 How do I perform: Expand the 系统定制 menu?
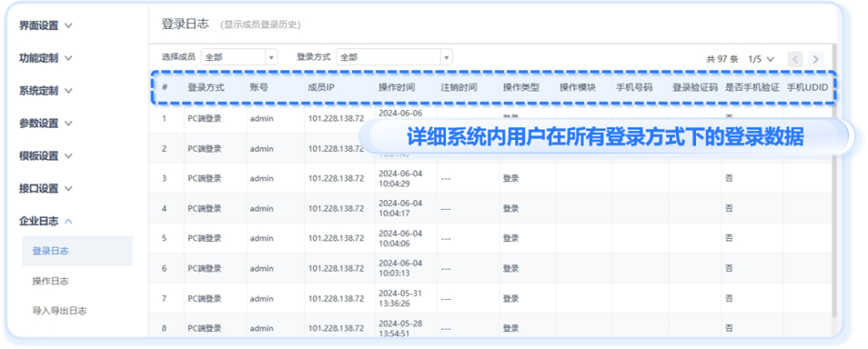pos(46,90)
